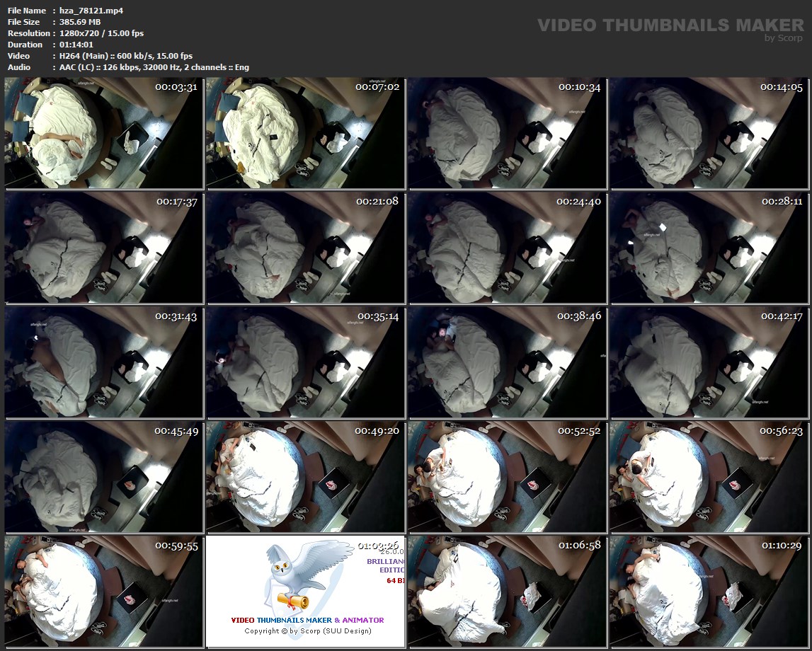
Task: Select the thumbnail at 00:17:37
Action: coord(103,248)
